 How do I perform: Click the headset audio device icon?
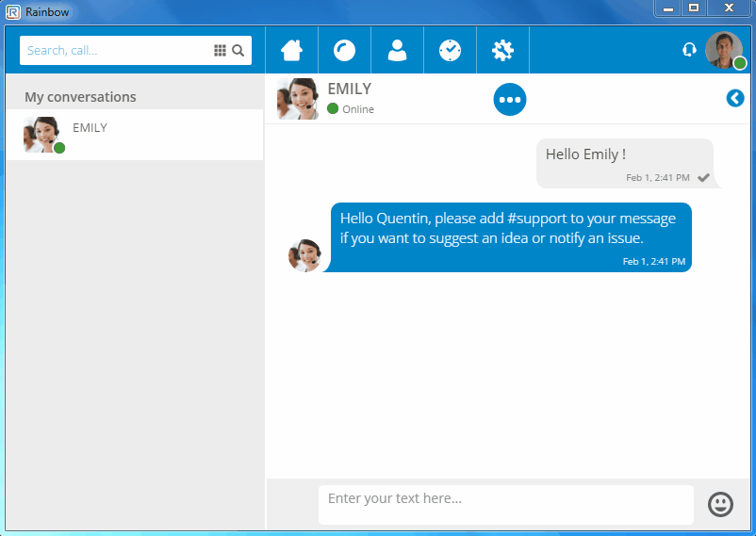point(689,49)
